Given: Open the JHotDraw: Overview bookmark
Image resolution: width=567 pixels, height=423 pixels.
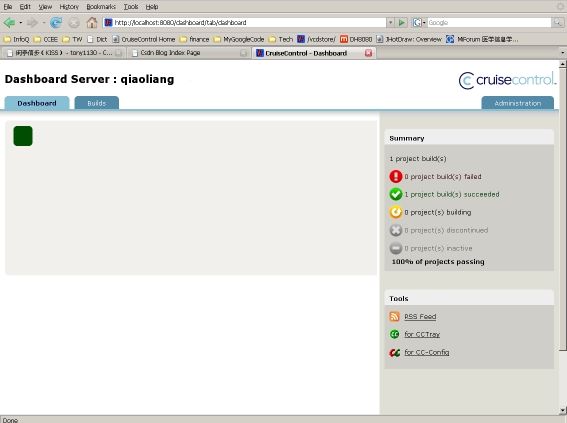Looking at the screenshot, I should click(409, 39).
